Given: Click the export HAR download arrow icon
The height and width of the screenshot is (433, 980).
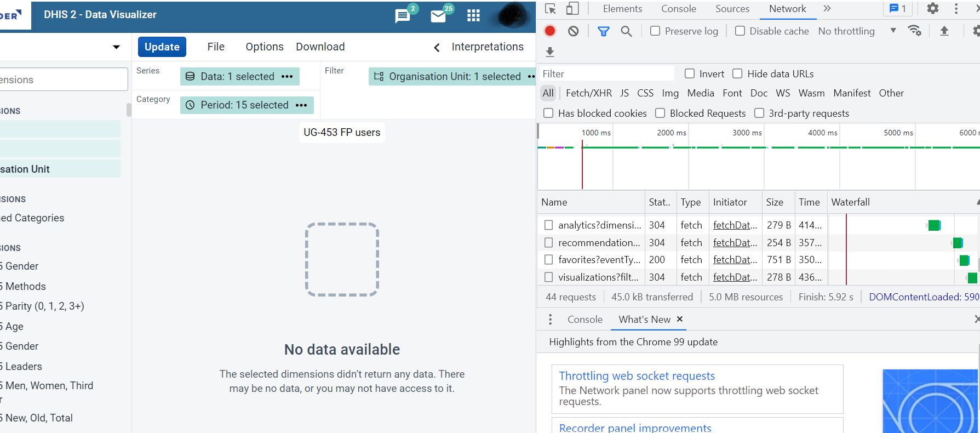Looking at the screenshot, I should click(551, 52).
